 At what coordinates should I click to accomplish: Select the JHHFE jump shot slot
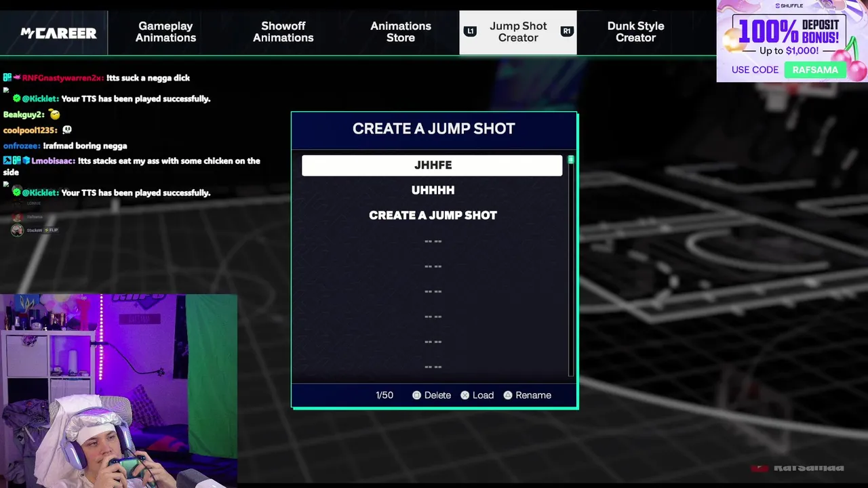432,165
